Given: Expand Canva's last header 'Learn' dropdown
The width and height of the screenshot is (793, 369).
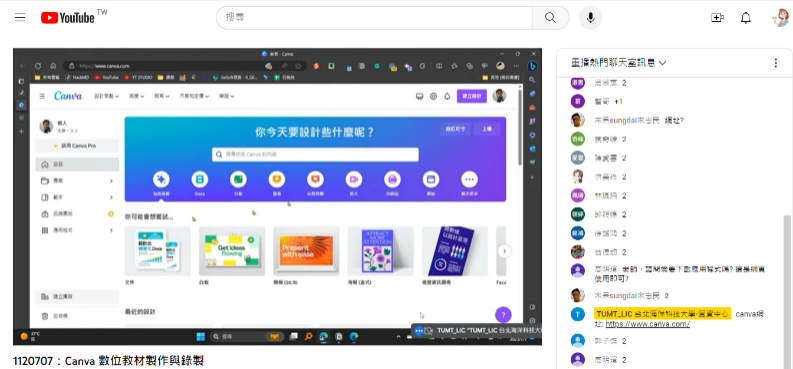Looking at the screenshot, I should click(x=227, y=96).
